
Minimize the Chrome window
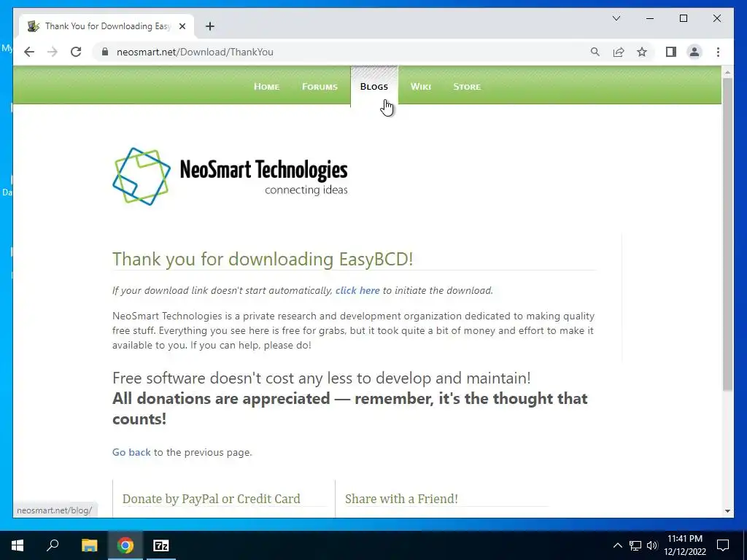point(650,18)
